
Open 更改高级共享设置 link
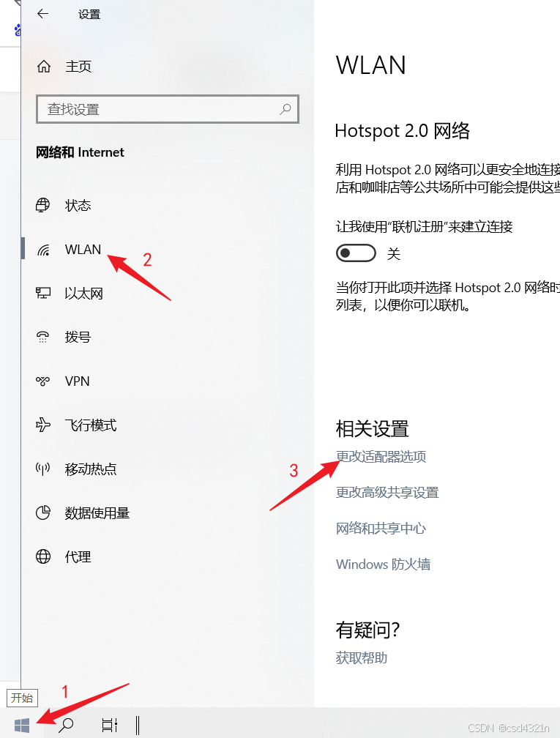[387, 492]
